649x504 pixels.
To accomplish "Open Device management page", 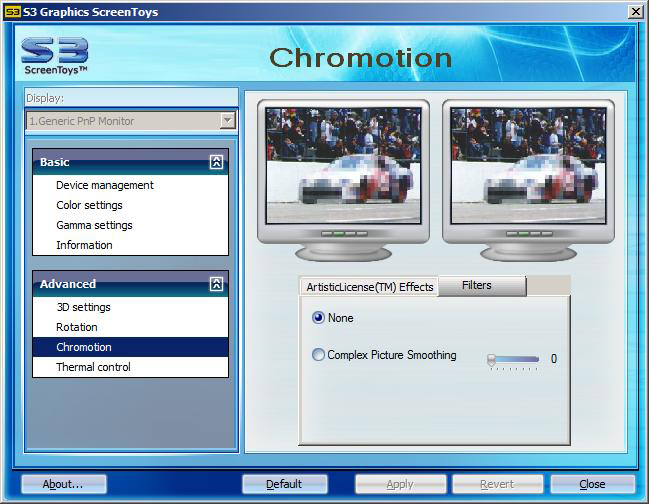I will pos(105,185).
